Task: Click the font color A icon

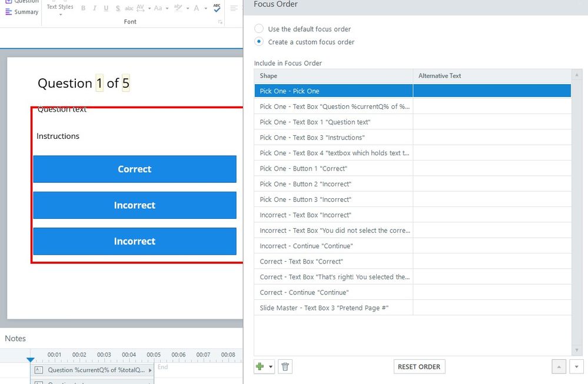Action: point(196,8)
